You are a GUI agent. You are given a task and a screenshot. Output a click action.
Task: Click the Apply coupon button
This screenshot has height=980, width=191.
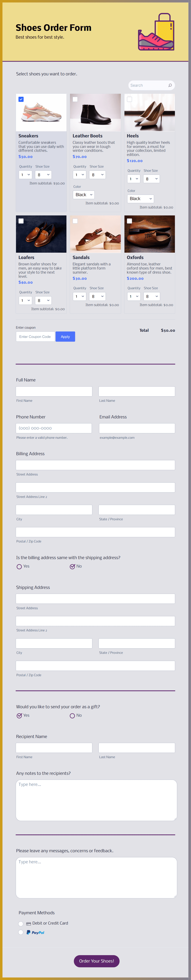[65, 336]
